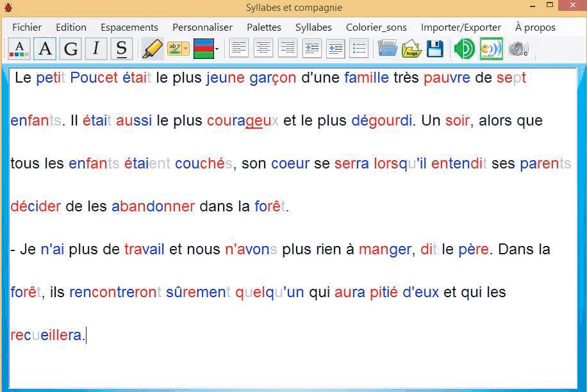The width and height of the screenshot is (587, 392).
Task: Click the grey speaker icon
Action: tap(518, 49)
